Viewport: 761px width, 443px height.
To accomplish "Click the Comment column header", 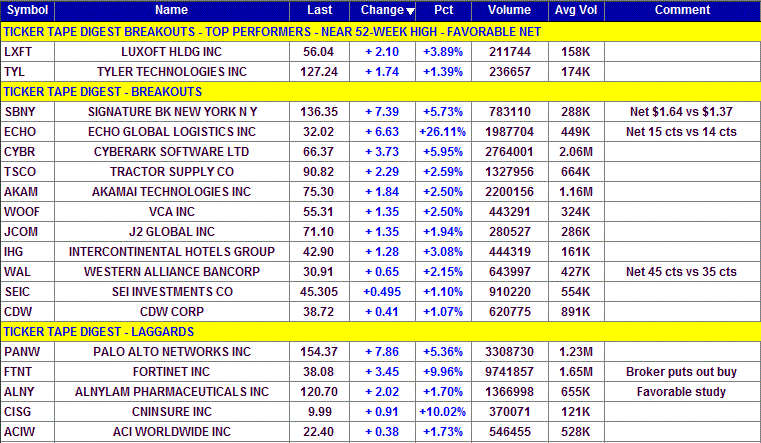I will (x=682, y=10).
